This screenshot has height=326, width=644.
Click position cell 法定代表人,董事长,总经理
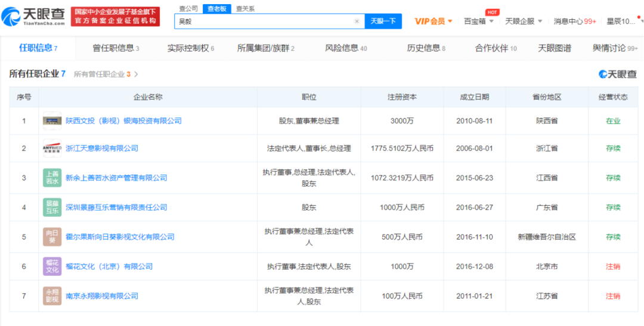point(309,149)
